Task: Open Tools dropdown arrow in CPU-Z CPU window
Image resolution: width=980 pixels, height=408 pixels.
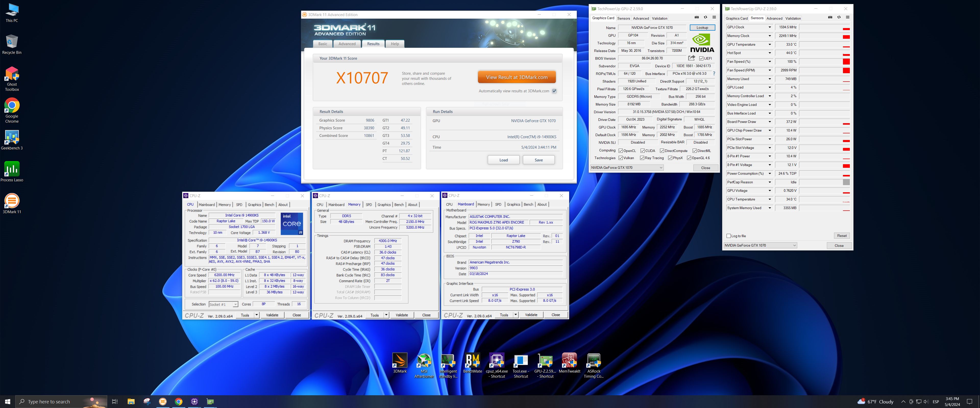Action: 257,315
